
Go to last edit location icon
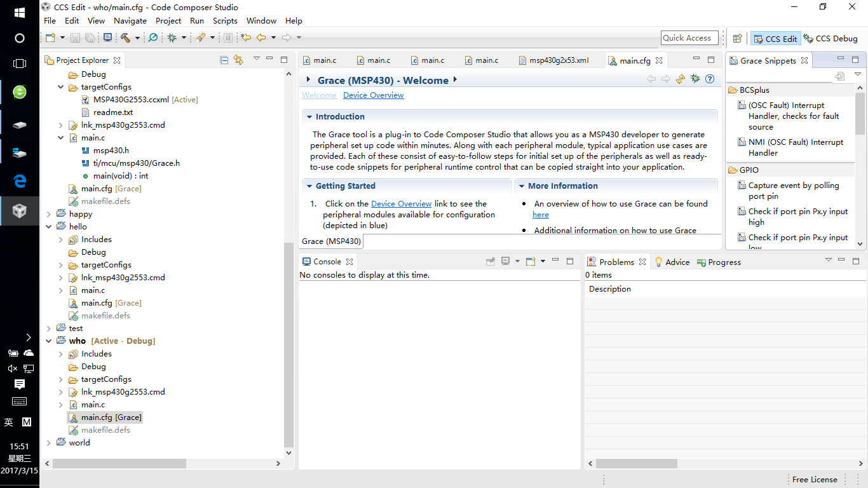tap(246, 38)
